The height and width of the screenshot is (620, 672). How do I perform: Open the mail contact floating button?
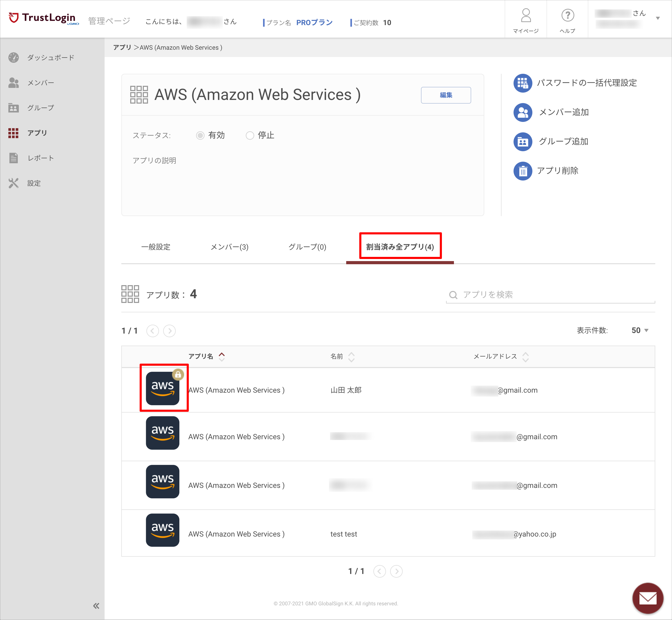tap(647, 598)
